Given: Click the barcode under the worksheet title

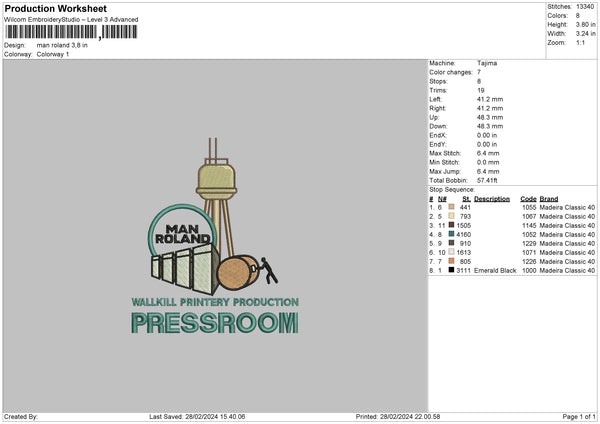Looking at the screenshot, I should pos(71,32).
